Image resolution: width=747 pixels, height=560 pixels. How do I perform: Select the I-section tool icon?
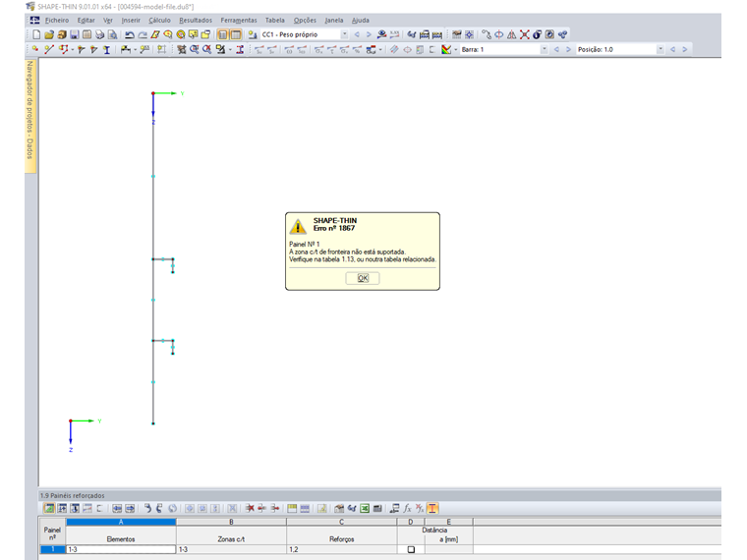(x=107, y=49)
